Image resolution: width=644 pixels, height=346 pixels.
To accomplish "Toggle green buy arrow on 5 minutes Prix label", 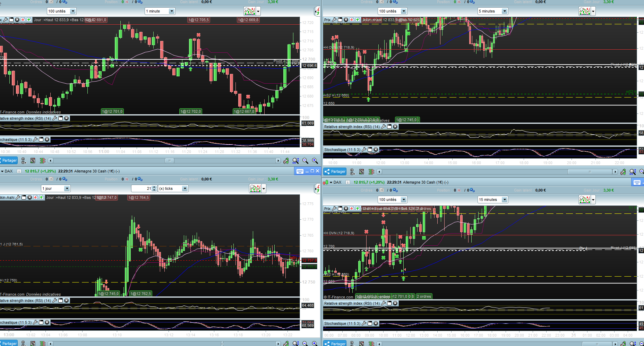I will 358,20.
